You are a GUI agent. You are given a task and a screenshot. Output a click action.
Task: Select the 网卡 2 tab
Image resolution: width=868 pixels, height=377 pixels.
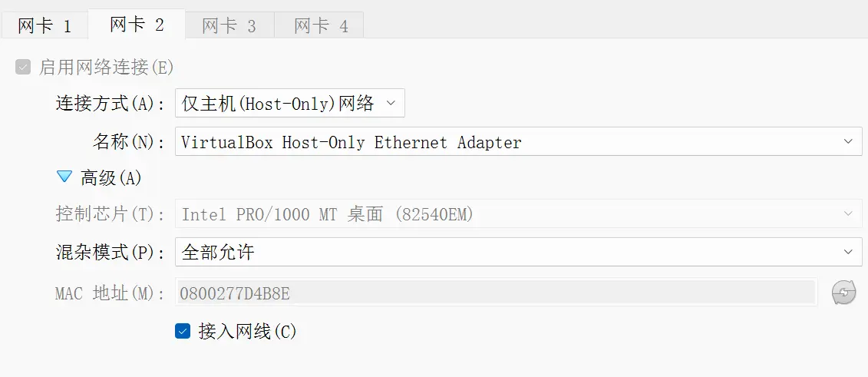137,25
